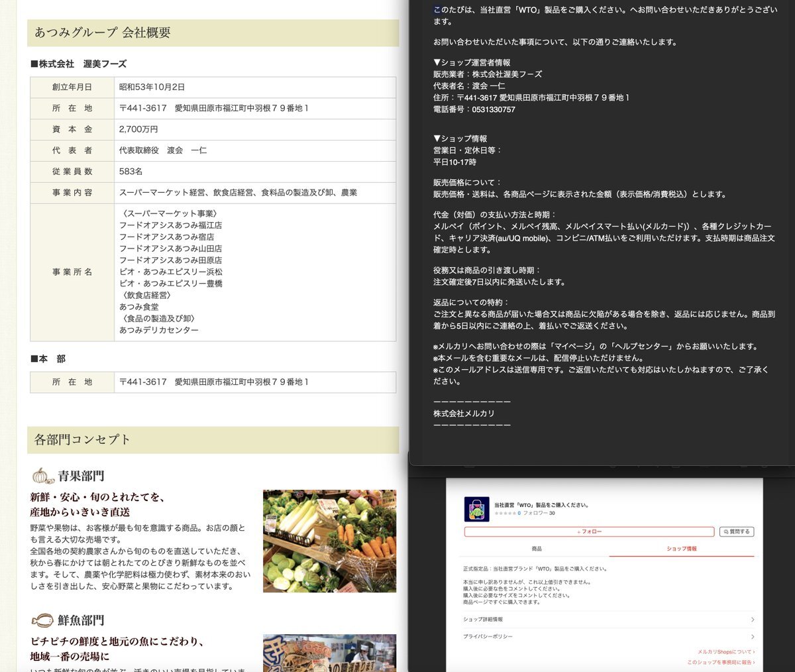Click the フォロワー 30 follower count
This screenshot has height=672, width=795.
539,513
